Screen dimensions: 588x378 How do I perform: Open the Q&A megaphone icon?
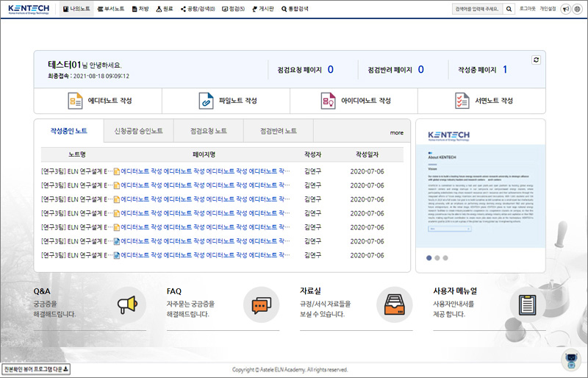coord(127,304)
